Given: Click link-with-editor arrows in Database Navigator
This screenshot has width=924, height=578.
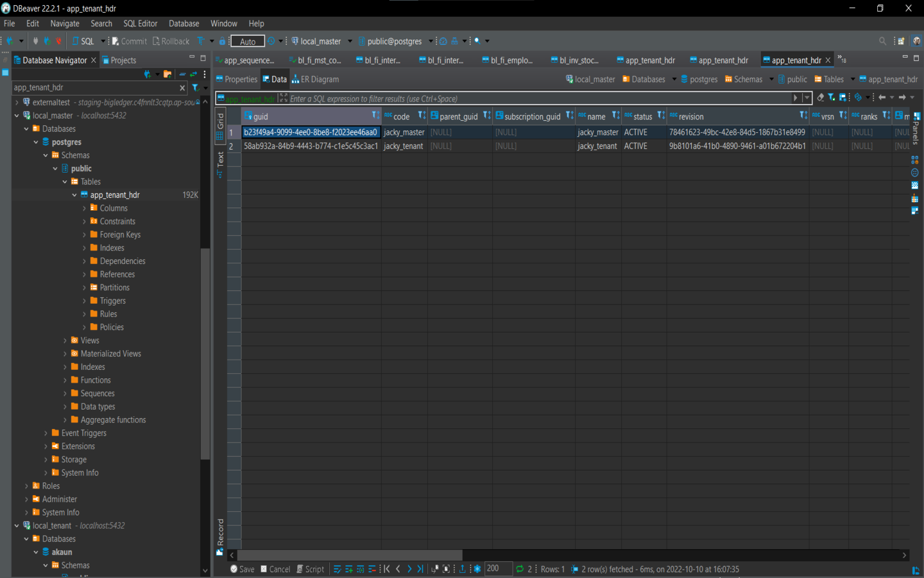Looking at the screenshot, I should [193, 74].
